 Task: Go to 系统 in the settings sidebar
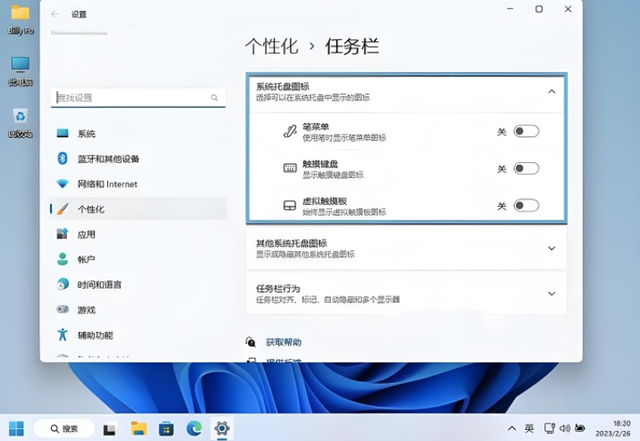point(86,134)
